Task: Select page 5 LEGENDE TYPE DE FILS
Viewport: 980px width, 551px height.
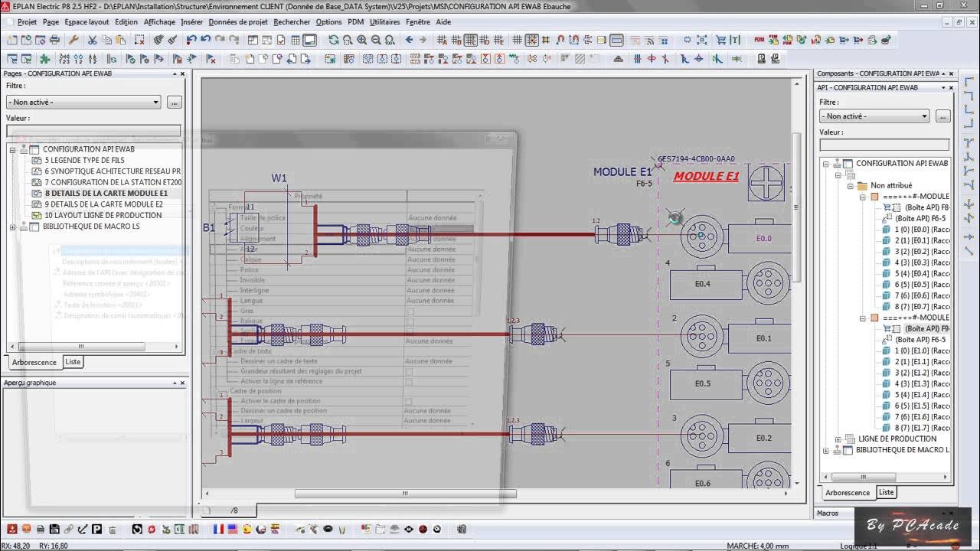Action: 84,161
